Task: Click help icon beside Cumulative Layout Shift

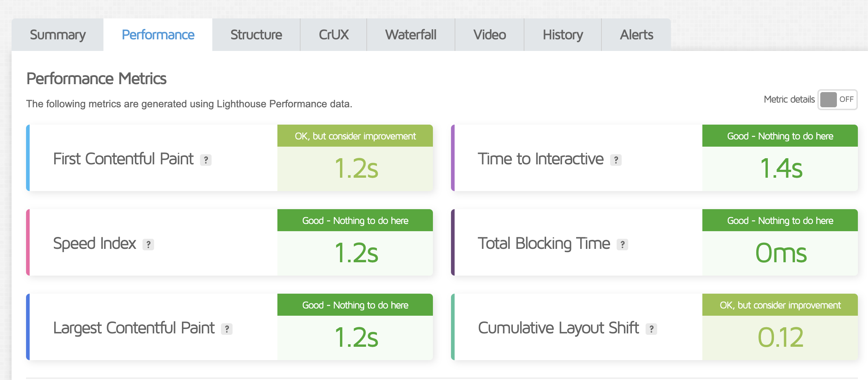Action: (651, 329)
